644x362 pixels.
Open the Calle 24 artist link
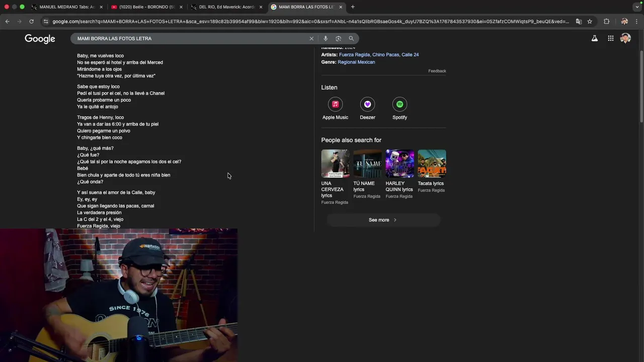(410, 55)
